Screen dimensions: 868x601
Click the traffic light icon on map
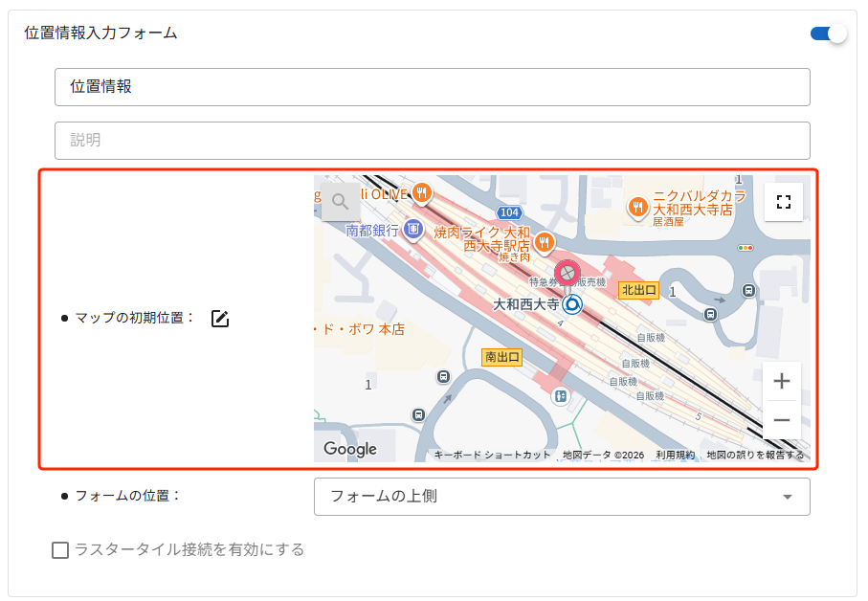(x=746, y=248)
